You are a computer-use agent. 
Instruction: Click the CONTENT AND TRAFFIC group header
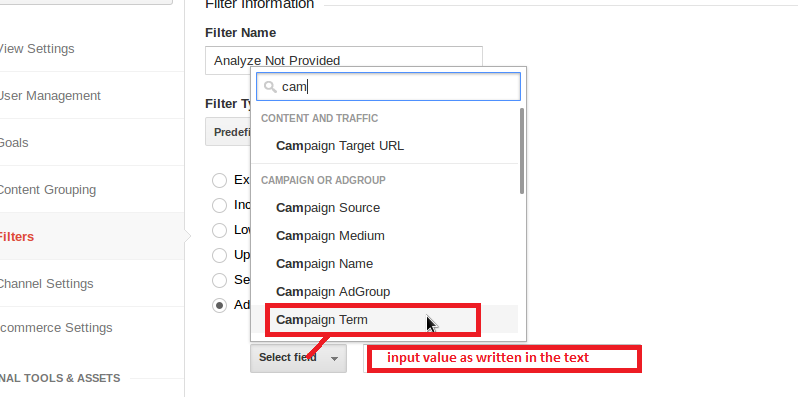click(319, 118)
